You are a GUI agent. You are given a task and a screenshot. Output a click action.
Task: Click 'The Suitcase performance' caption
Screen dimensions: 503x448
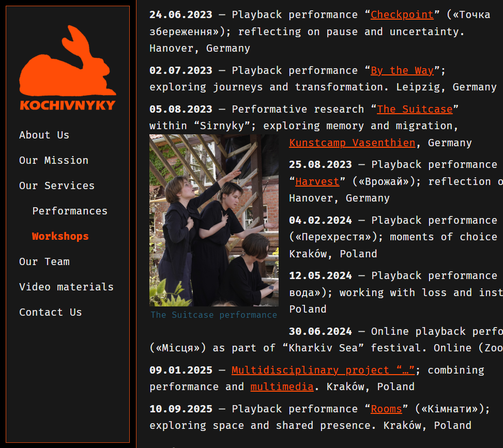tap(214, 315)
